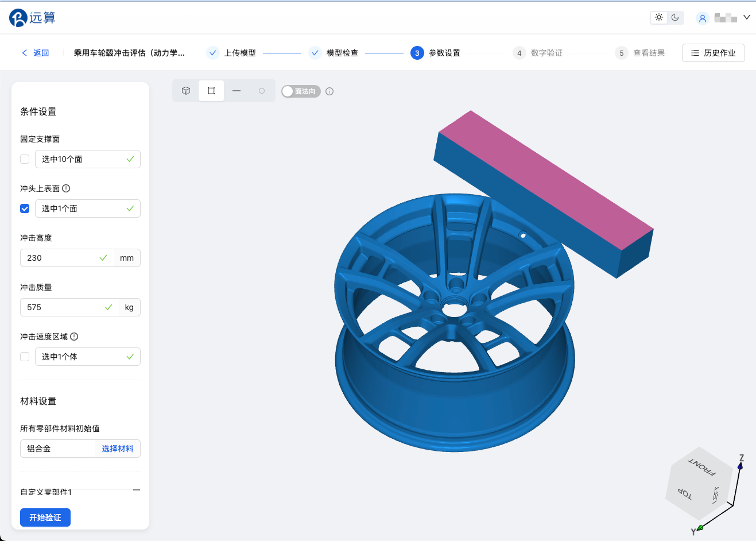The image size is (756, 541).
Task: Select the face selection mode icon
Action: tap(211, 91)
